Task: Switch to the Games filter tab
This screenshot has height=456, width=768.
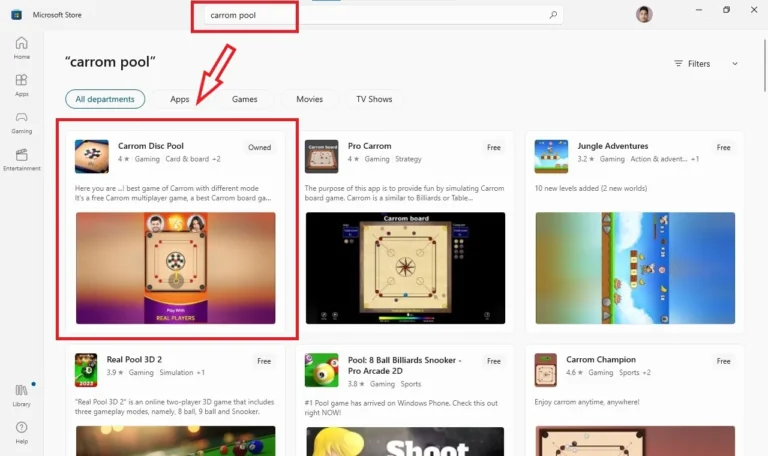Action: coord(245,99)
